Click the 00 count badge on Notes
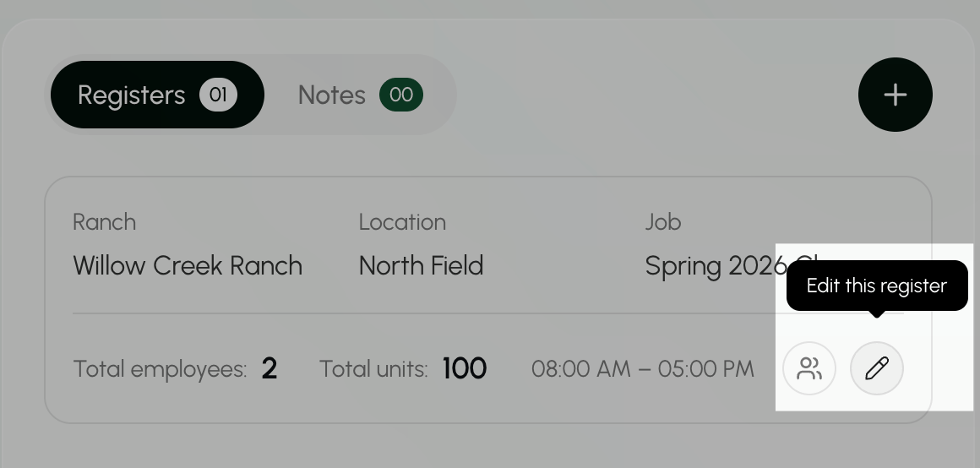This screenshot has height=468, width=980. pyautogui.click(x=401, y=95)
